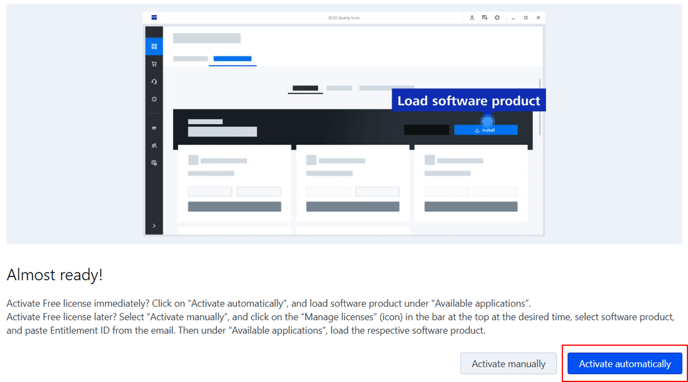Select the black underlined sub-tab
This screenshot has height=382, width=688.
[x=305, y=89]
